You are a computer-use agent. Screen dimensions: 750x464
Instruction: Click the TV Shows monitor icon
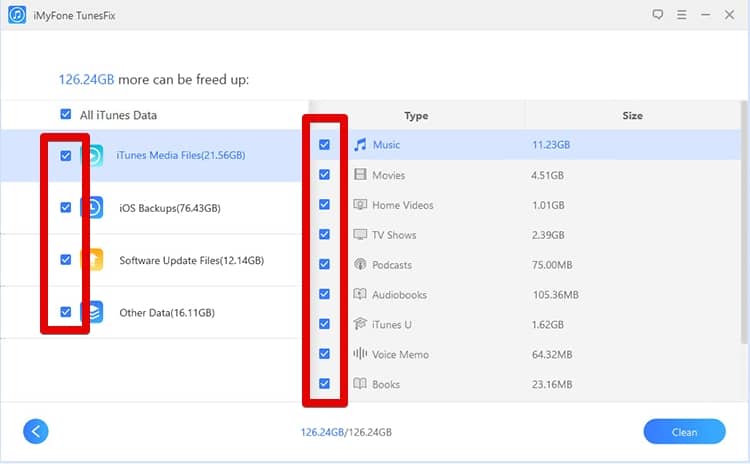[360, 234]
